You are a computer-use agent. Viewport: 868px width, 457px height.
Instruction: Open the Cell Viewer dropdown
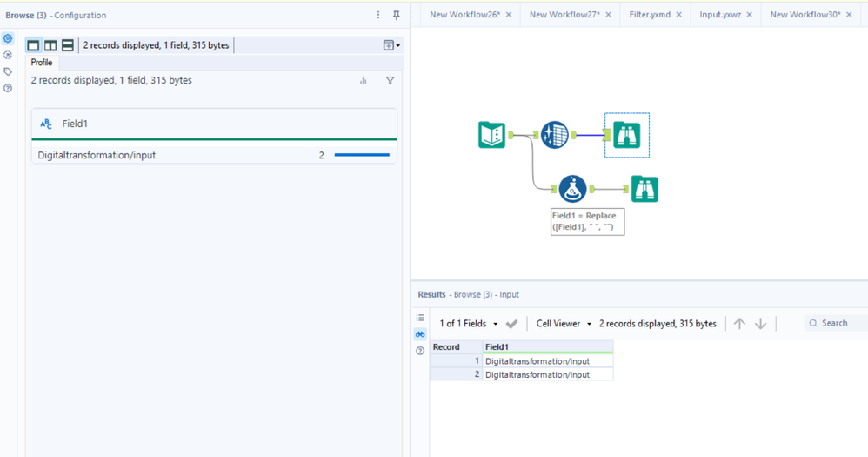564,324
